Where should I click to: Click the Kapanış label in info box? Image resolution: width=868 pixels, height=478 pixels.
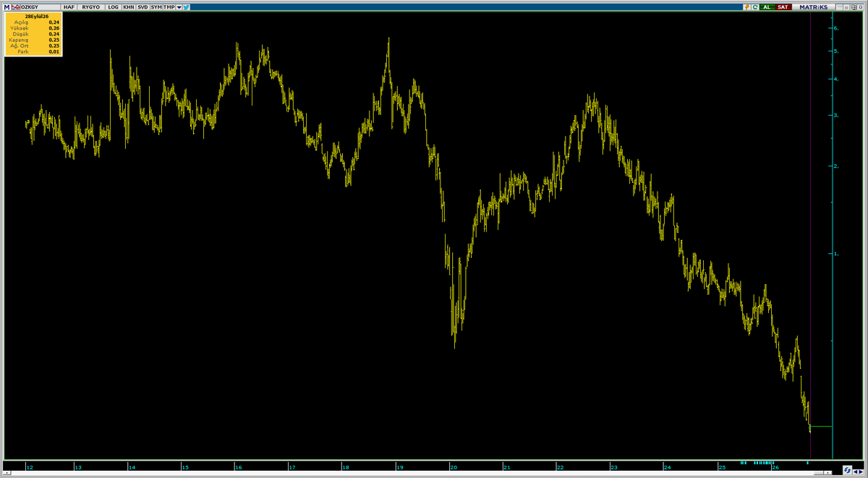(x=17, y=40)
